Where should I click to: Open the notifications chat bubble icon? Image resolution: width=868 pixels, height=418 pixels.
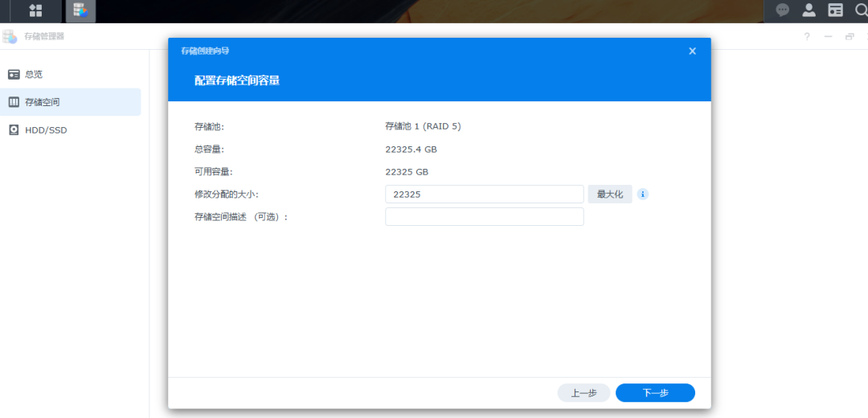pos(782,10)
